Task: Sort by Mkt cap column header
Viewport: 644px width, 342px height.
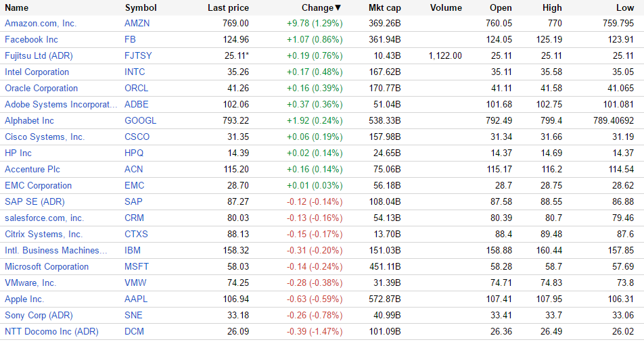Action: click(384, 8)
